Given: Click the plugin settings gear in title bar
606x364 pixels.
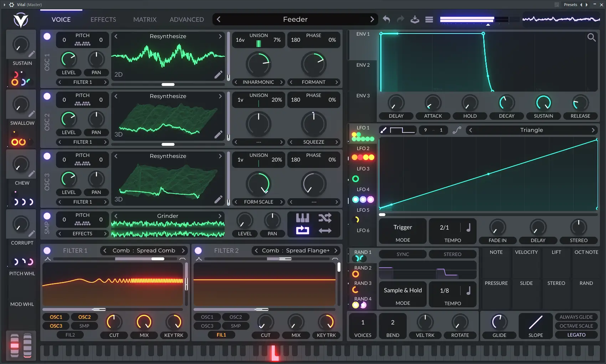Looking at the screenshot, I should point(11,5).
